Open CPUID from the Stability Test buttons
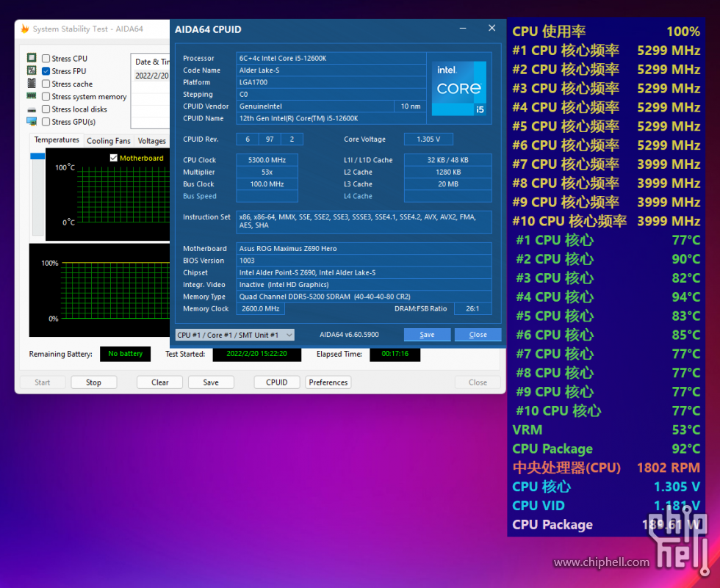This screenshot has height=588, width=720. [x=277, y=382]
